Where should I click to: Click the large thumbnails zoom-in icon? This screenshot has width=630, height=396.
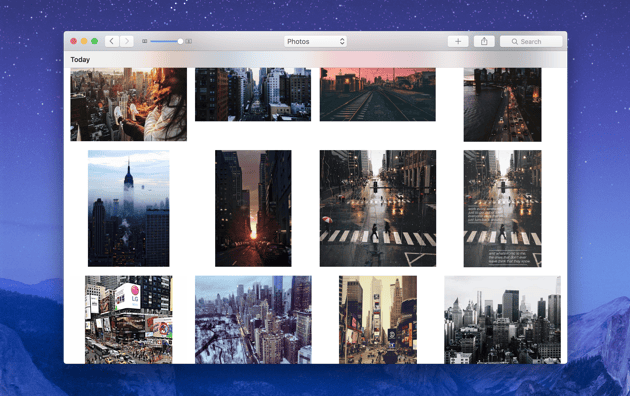coord(188,41)
